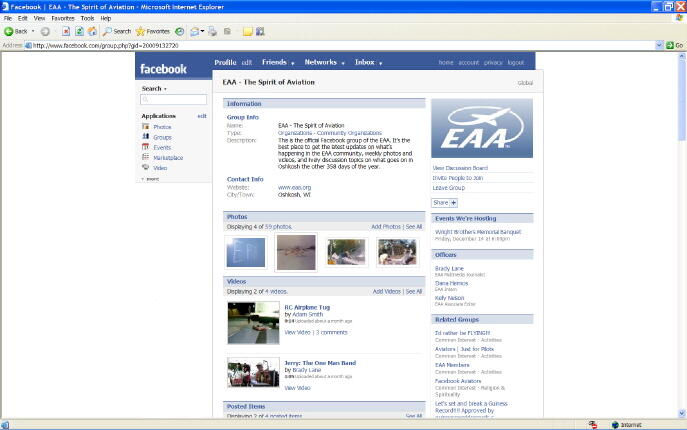The height and width of the screenshot is (430, 687).
Task: Open the address bar dropdown arrow
Action: 659,45
